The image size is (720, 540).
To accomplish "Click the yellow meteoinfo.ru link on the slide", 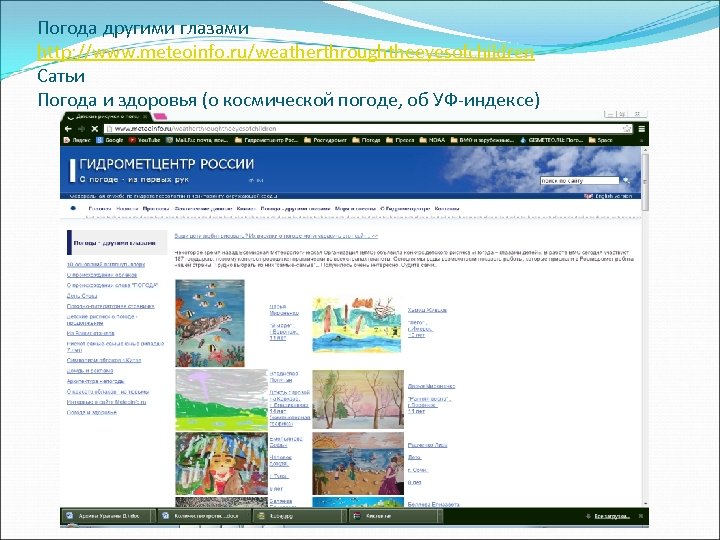I will point(286,52).
